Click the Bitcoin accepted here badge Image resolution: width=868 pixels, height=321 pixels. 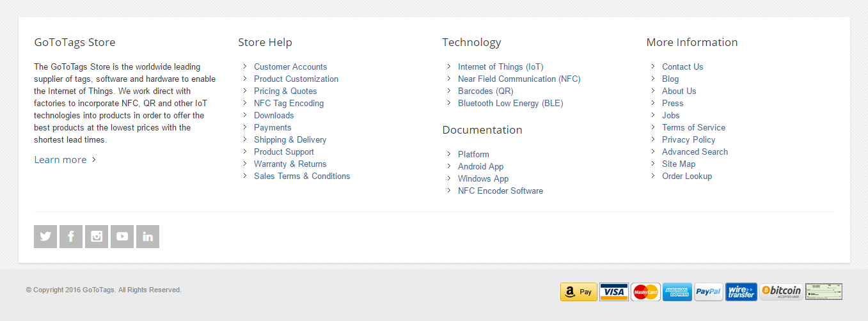point(781,292)
